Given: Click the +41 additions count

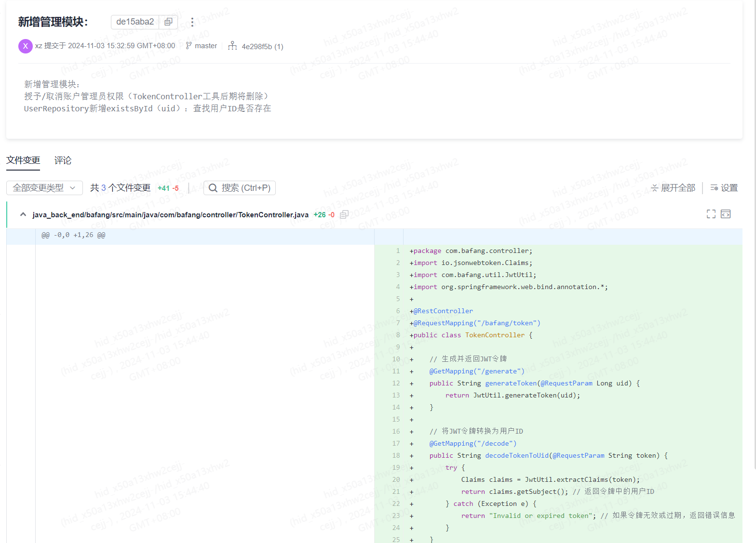Looking at the screenshot, I should click(x=163, y=188).
